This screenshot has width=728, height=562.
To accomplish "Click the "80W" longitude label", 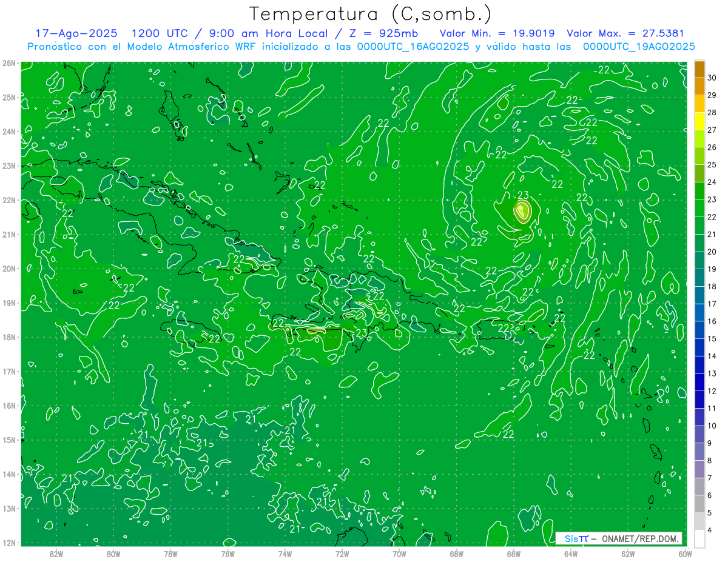I will [x=113, y=554].
